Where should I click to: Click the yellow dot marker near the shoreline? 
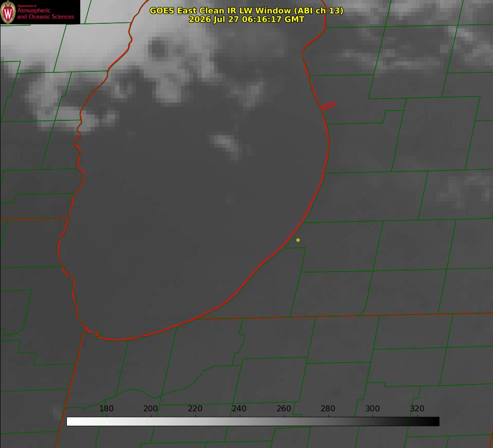298,240
